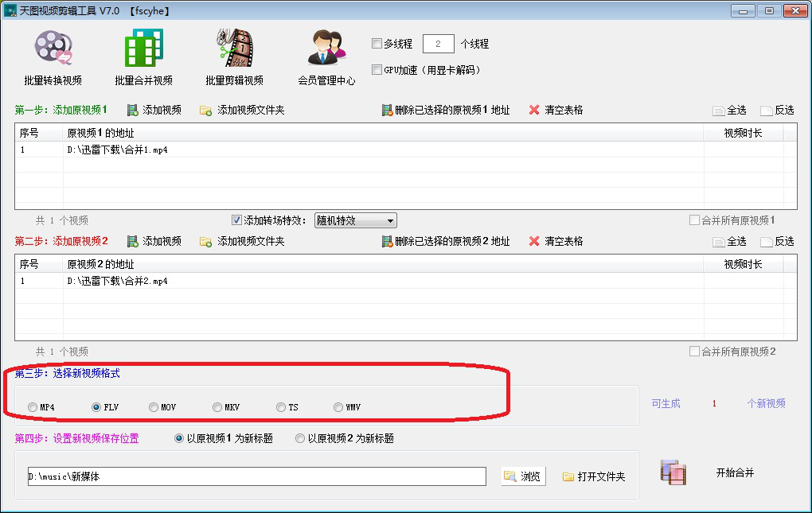Click 添加视频文件夹 folder icon in step two
812x513 pixels.
[205, 242]
